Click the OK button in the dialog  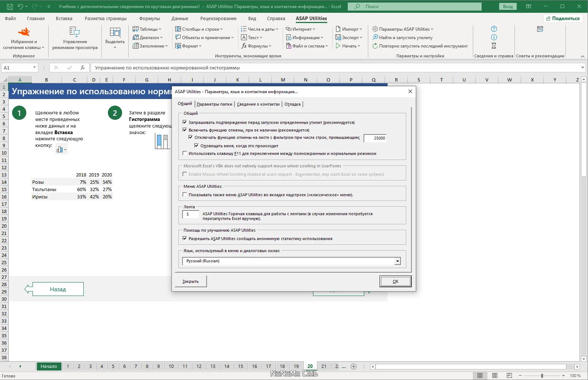[x=395, y=281]
